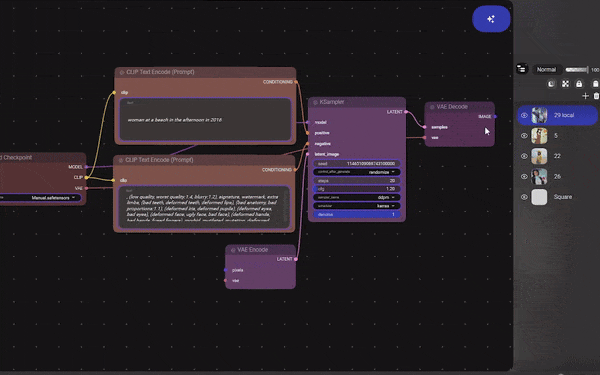
Task: Click the VAE Decode samples input port
Action: 425,127
